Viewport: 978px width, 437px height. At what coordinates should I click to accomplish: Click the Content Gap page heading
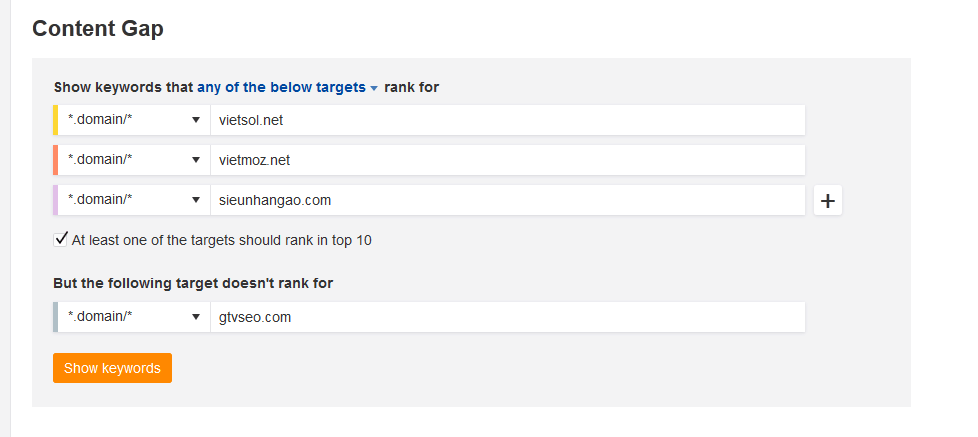tap(98, 28)
